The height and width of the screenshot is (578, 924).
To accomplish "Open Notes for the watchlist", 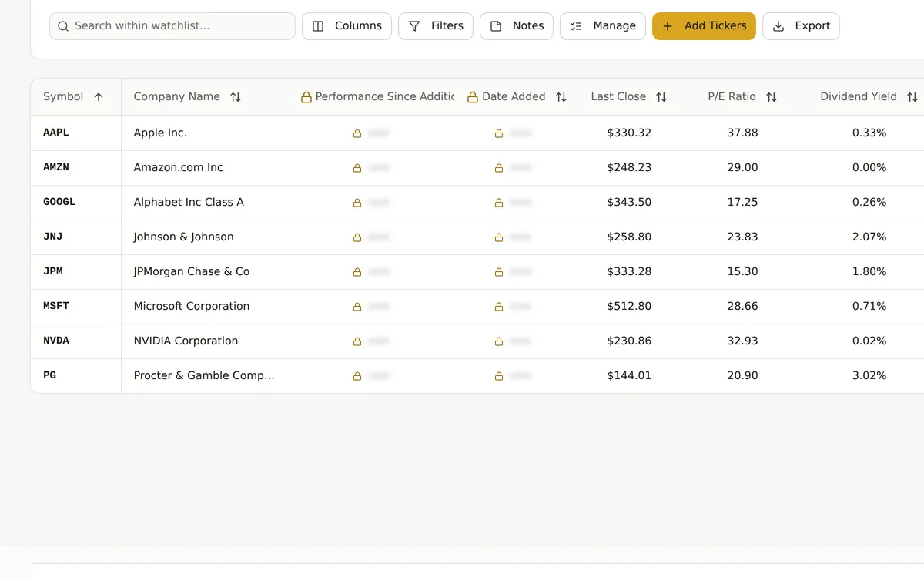I will (x=517, y=26).
